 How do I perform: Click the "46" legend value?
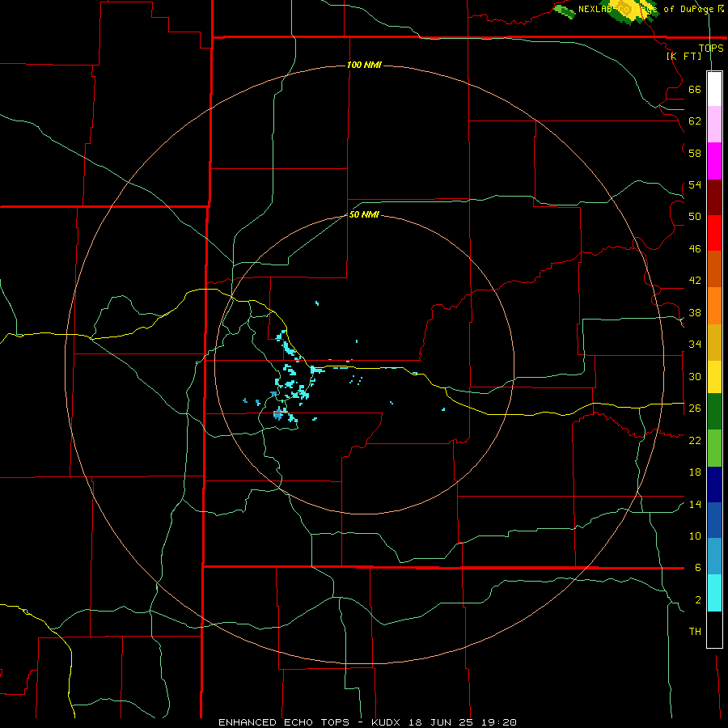click(695, 248)
